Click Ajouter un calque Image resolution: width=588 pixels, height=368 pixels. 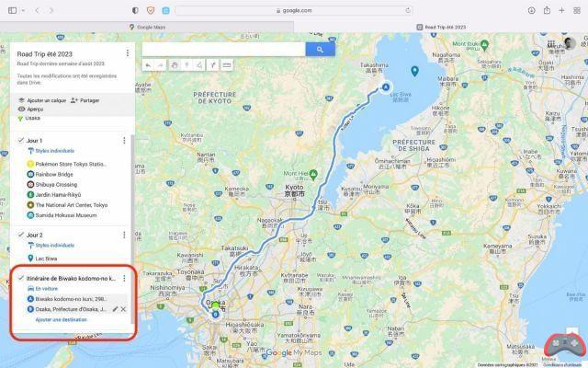coord(42,100)
